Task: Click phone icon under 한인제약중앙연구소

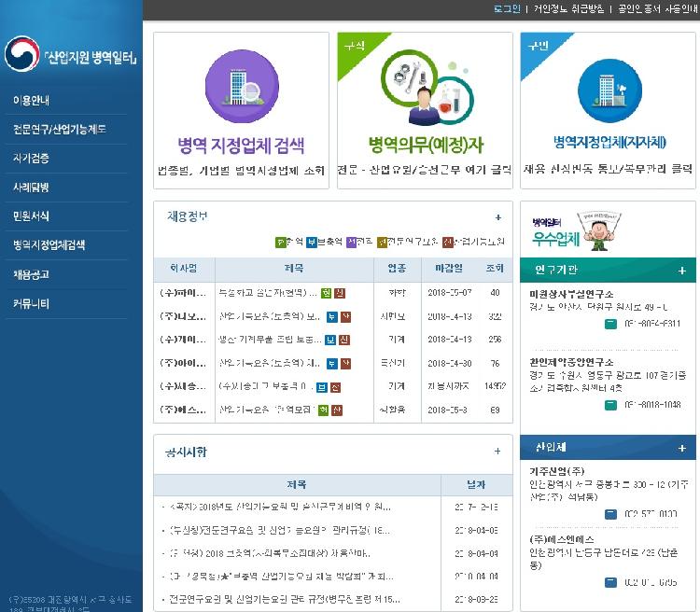Action: pos(609,405)
